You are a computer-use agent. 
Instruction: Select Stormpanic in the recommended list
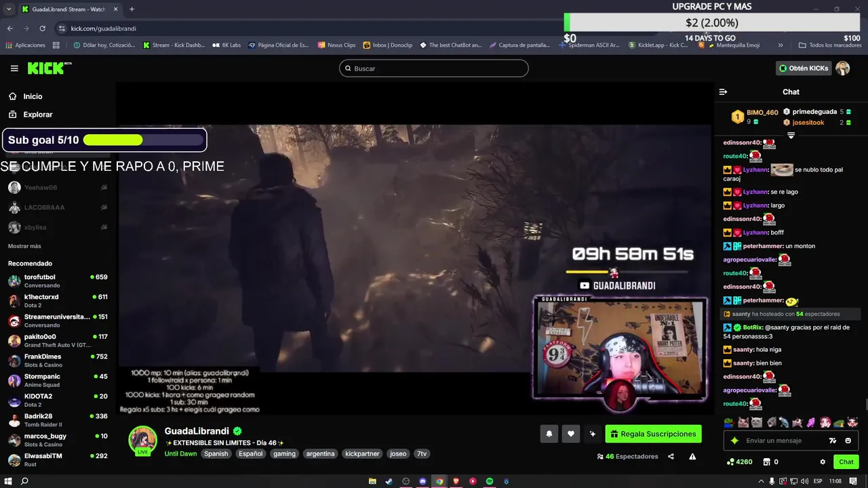58,380
